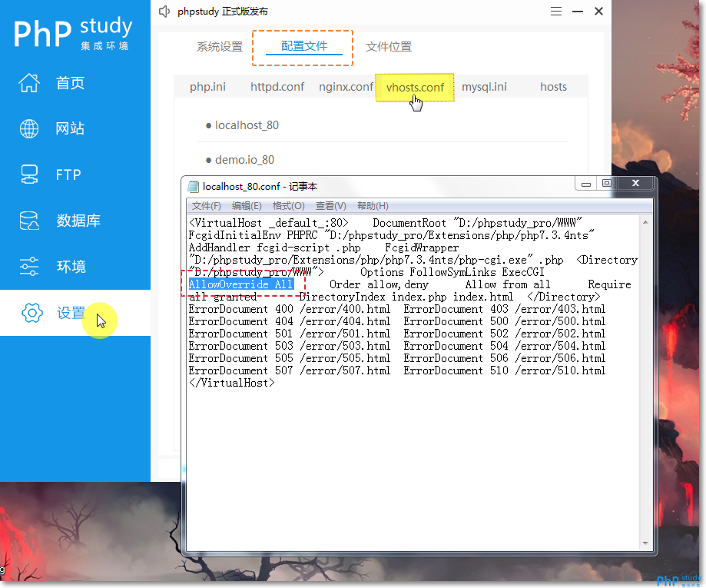Click Notepad's scroll down arrow
The image size is (706, 588).
[645, 543]
